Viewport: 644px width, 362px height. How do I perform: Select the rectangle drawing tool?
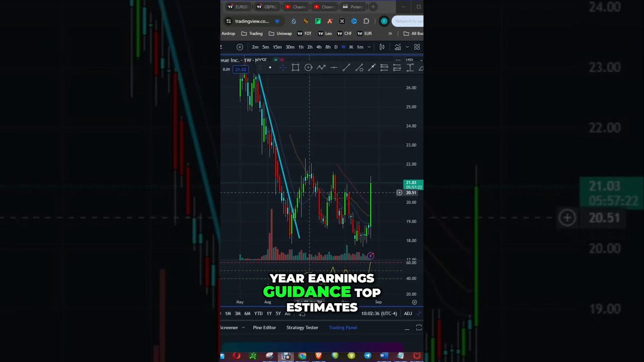point(295,68)
